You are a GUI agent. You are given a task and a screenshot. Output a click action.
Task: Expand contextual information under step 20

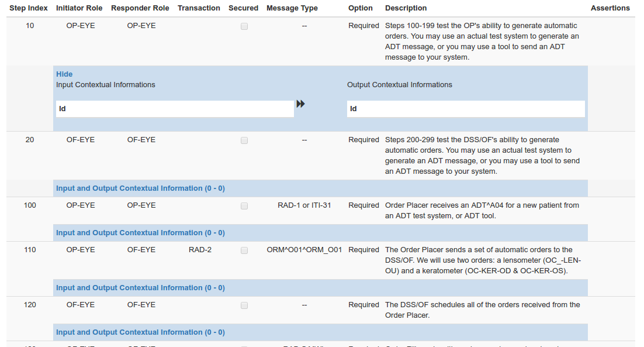140,188
